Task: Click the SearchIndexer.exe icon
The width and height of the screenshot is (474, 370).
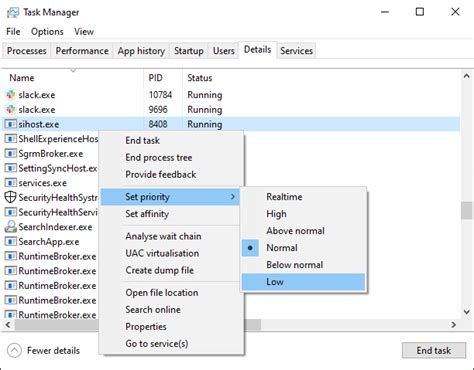Action: [11, 227]
